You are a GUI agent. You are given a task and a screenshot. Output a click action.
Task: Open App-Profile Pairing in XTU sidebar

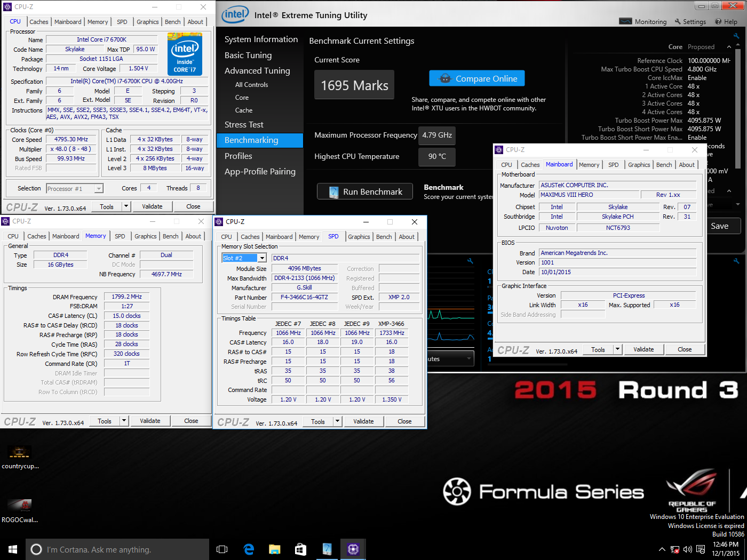click(260, 172)
